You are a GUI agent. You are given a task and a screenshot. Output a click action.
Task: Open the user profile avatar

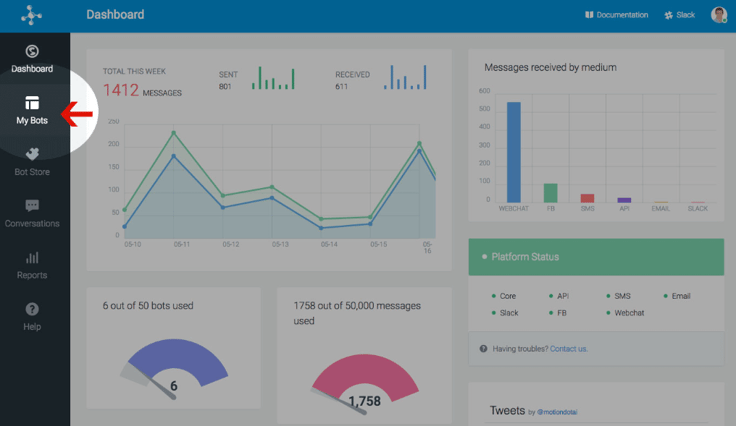coord(719,15)
